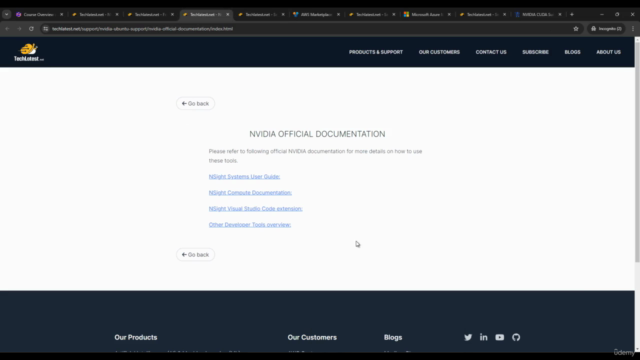Screen dimensions: 640x360
Task: Open a new tab with plus button
Action: pyautogui.click(x=572, y=14)
